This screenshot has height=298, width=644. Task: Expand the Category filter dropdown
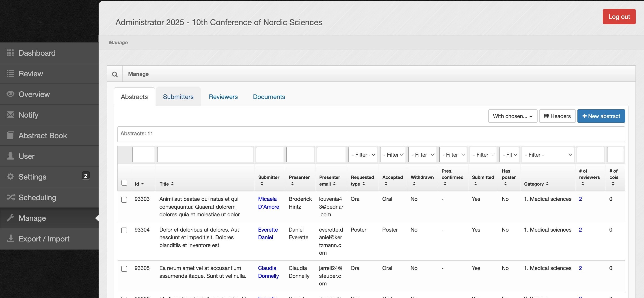[547, 155]
